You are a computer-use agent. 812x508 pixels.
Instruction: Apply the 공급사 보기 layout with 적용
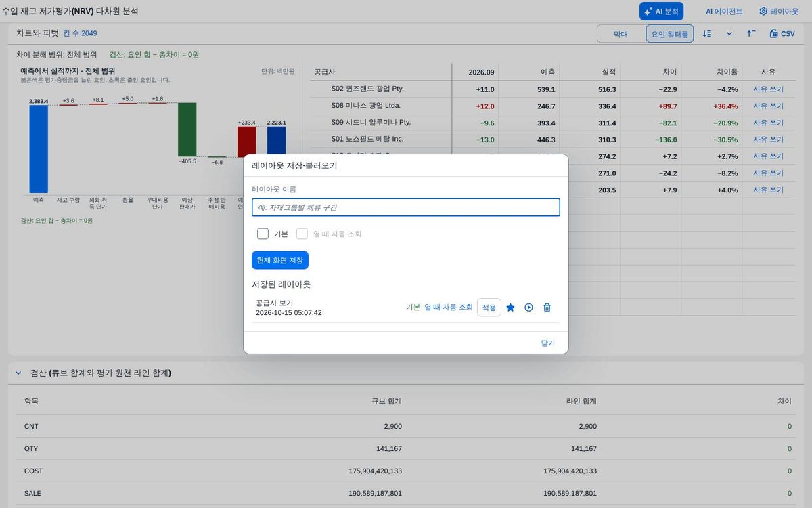(x=489, y=308)
